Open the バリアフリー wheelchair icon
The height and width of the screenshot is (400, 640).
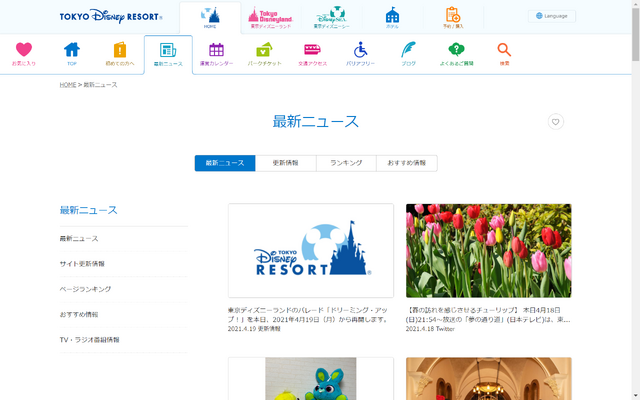point(360,50)
